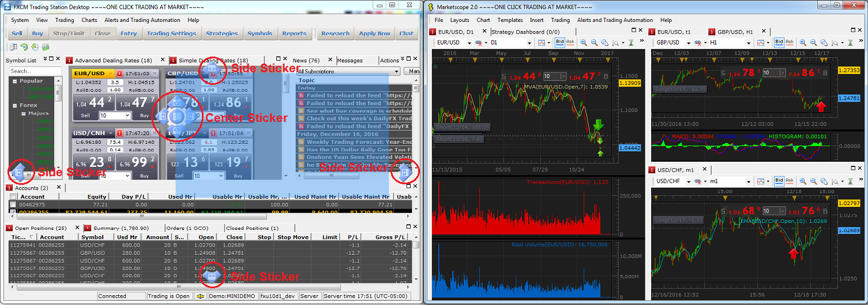The width and height of the screenshot is (868, 305).
Task: Click 'Short(12/14, 181.2)' position label on chart
Action: tap(463, 127)
